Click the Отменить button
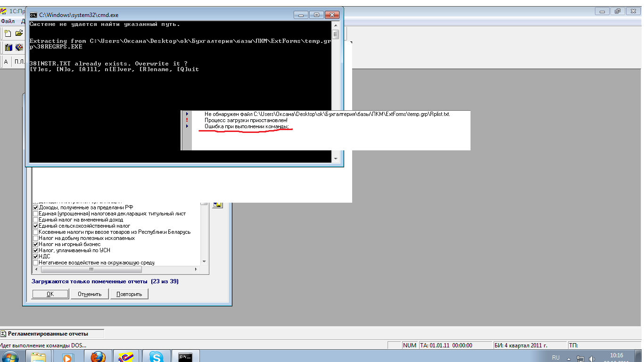644x362 pixels. [x=90, y=294]
